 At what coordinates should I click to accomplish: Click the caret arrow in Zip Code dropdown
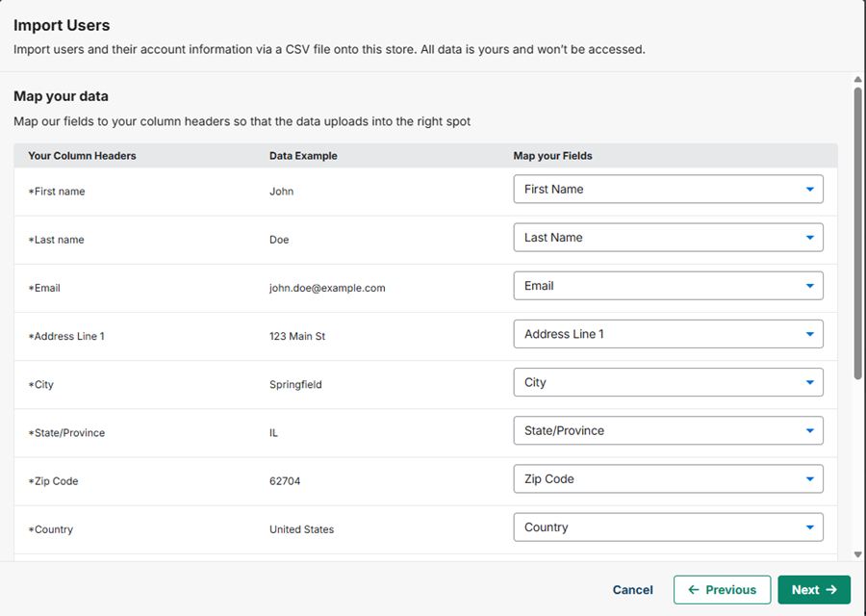point(809,479)
